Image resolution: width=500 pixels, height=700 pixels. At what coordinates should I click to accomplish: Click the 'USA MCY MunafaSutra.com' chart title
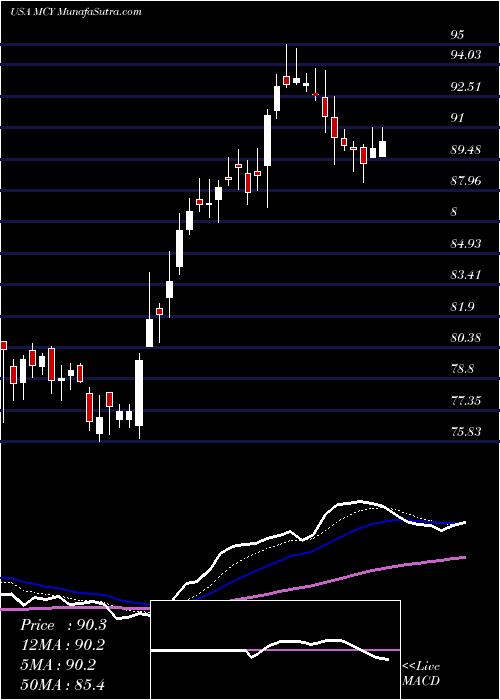coord(75,12)
